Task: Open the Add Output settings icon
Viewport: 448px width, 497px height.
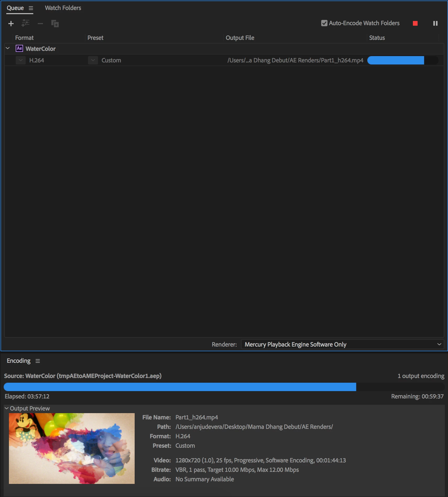Action: (25, 23)
